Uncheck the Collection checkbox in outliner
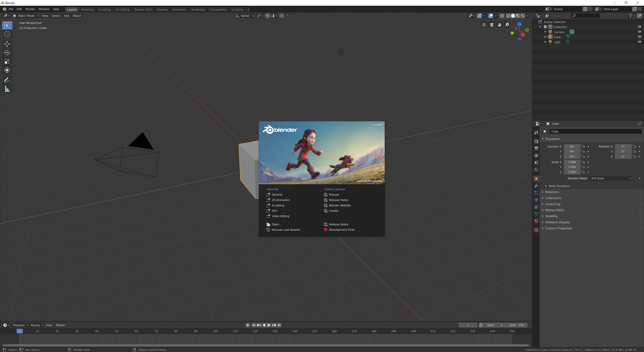This screenshot has width=644, height=352. pyautogui.click(x=545, y=27)
